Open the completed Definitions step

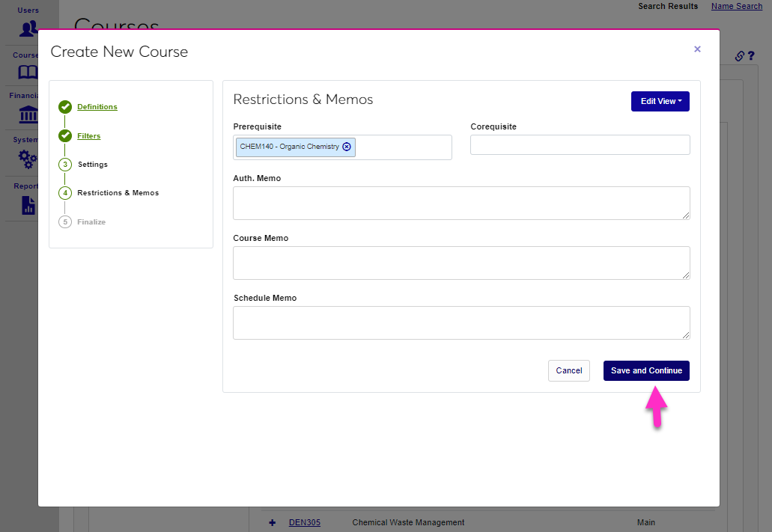[x=97, y=106]
